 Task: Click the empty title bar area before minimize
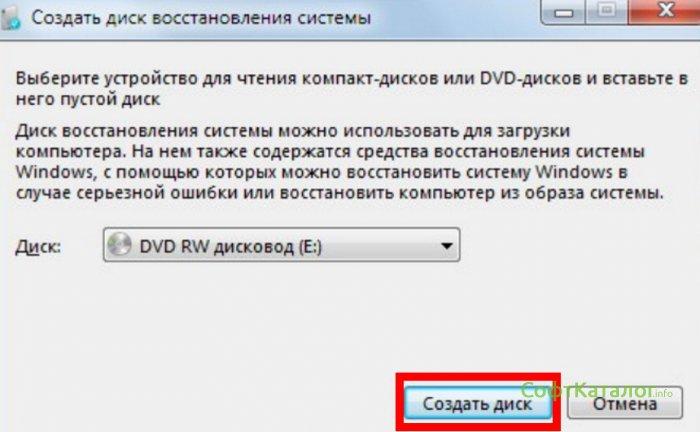(455, 18)
